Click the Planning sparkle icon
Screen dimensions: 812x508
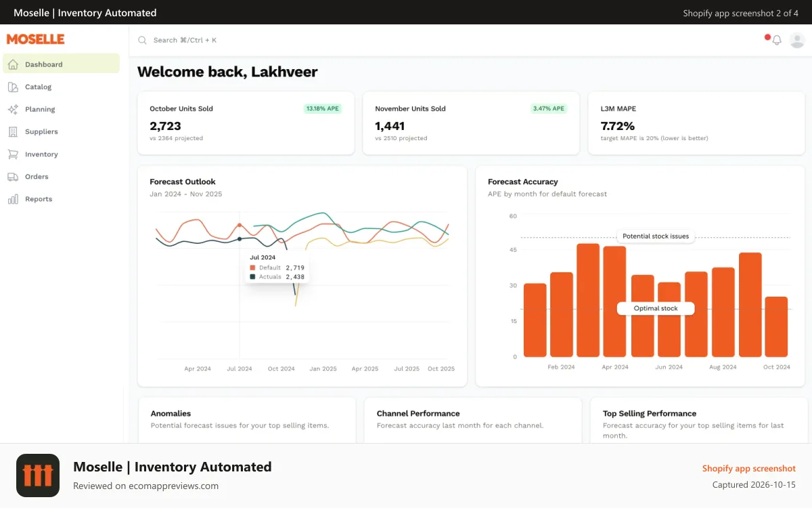coord(13,109)
